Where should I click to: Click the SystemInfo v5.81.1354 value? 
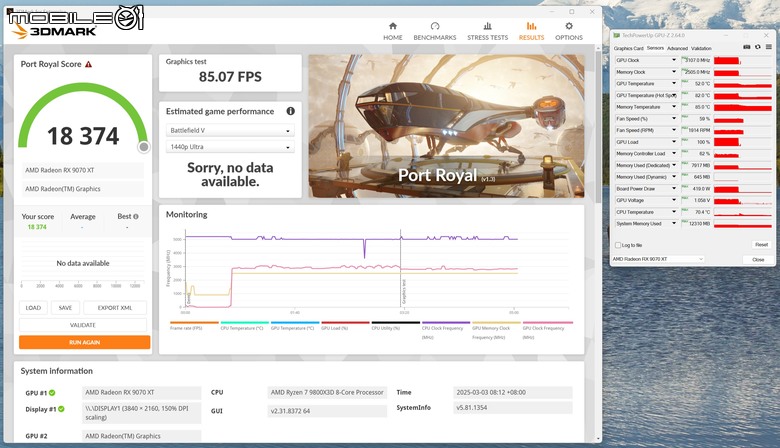[513, 408]
